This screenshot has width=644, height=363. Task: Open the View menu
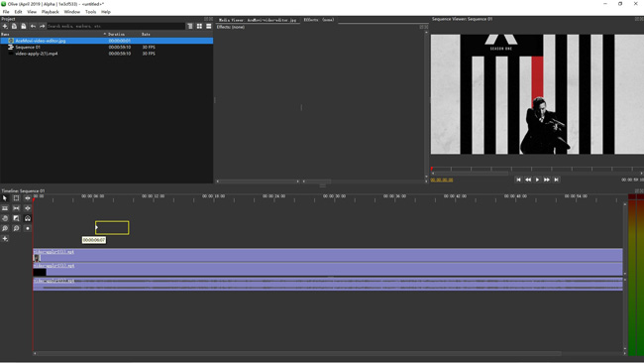pos(32,12)
